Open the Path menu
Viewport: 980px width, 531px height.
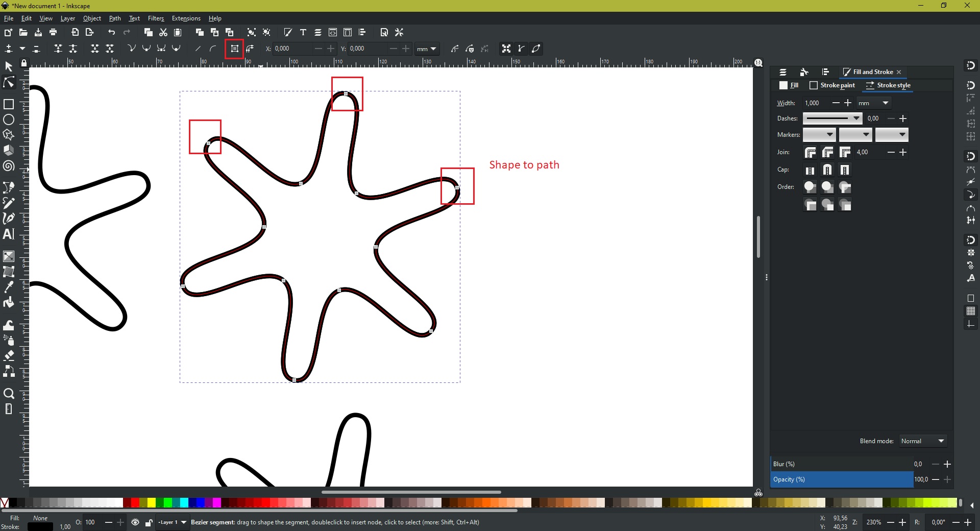tap(115, 18)
